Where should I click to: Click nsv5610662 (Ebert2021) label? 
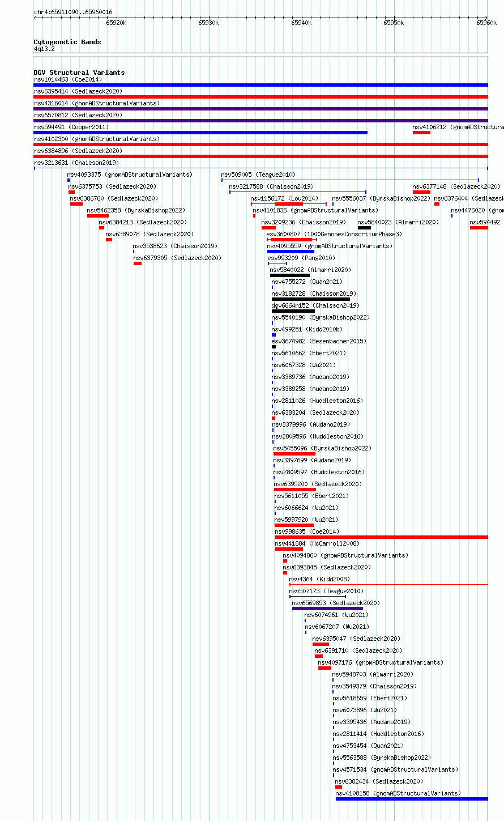pos(309,353)
